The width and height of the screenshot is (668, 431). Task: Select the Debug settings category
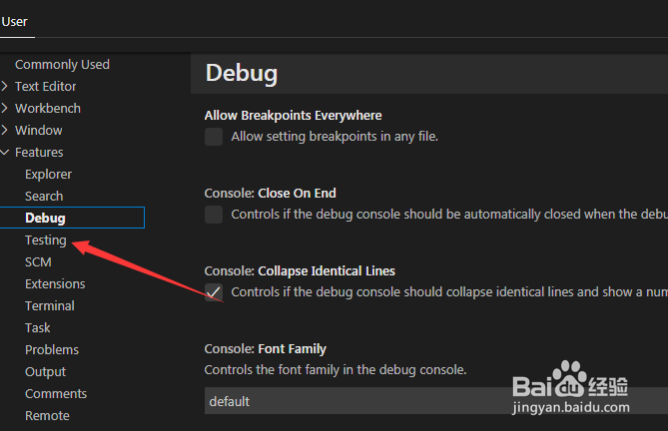(x=45, y=218)
